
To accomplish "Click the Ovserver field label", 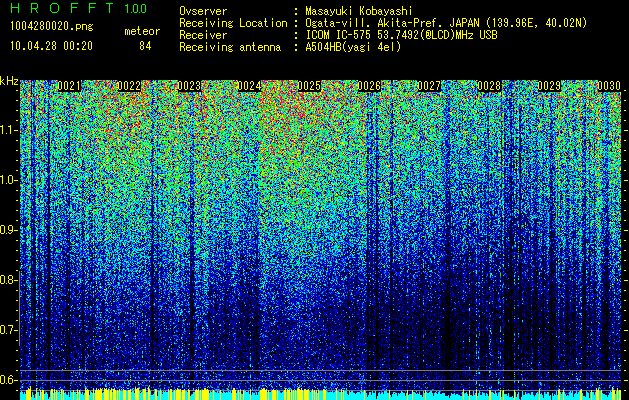I will point(203,11).
